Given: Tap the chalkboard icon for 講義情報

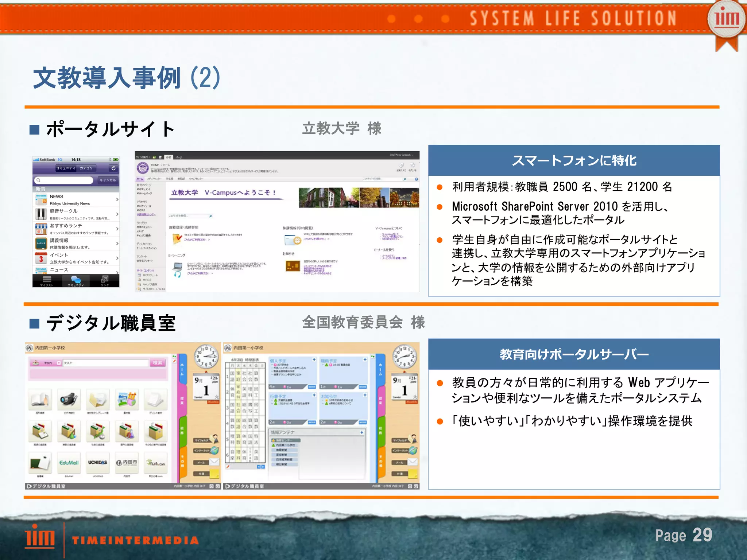Looking at the screenshot, I should (x=41, y=243).
